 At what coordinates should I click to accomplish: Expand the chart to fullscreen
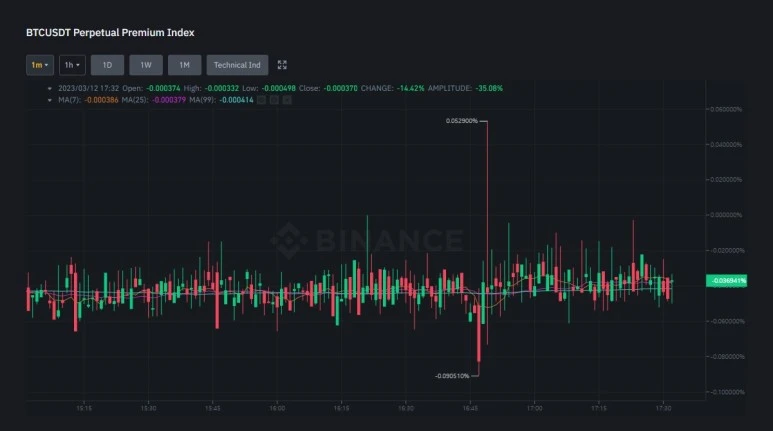click(x=282, y=65)
